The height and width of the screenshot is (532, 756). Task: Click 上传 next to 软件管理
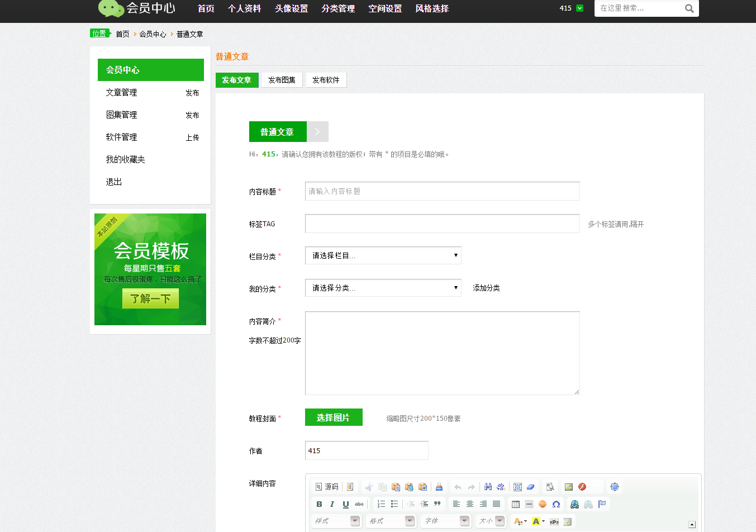coord(192,137)
